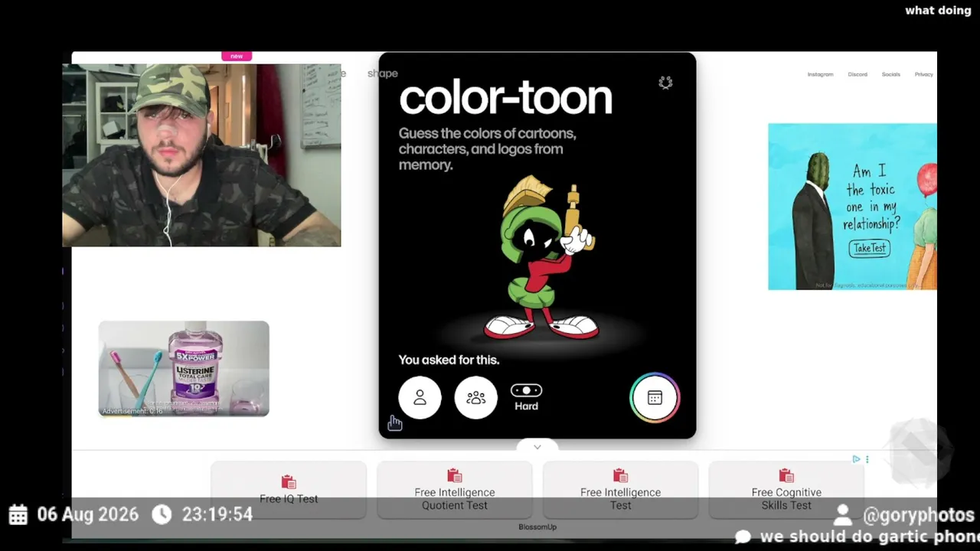
Task: Click the calendar icon beside 06 Aug 2026
Action: coord(18,514)
